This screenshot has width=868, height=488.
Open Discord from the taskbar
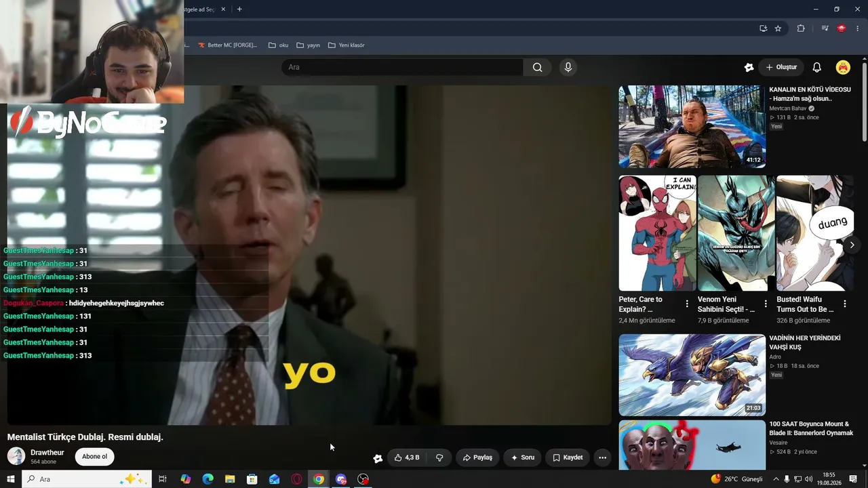point(341,479)
